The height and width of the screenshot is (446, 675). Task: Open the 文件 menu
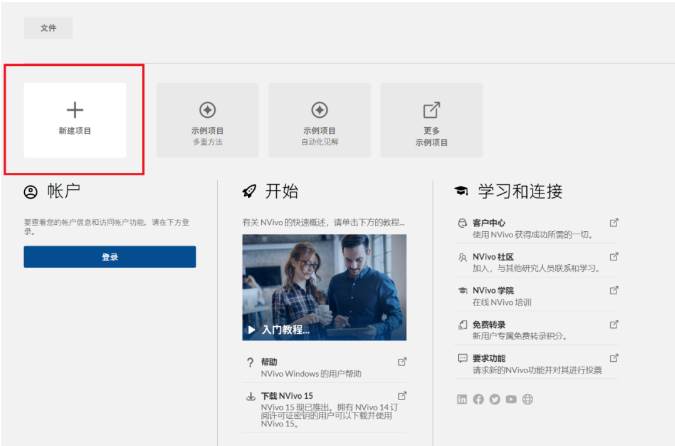pyautogui.click(x=48, y=28)
